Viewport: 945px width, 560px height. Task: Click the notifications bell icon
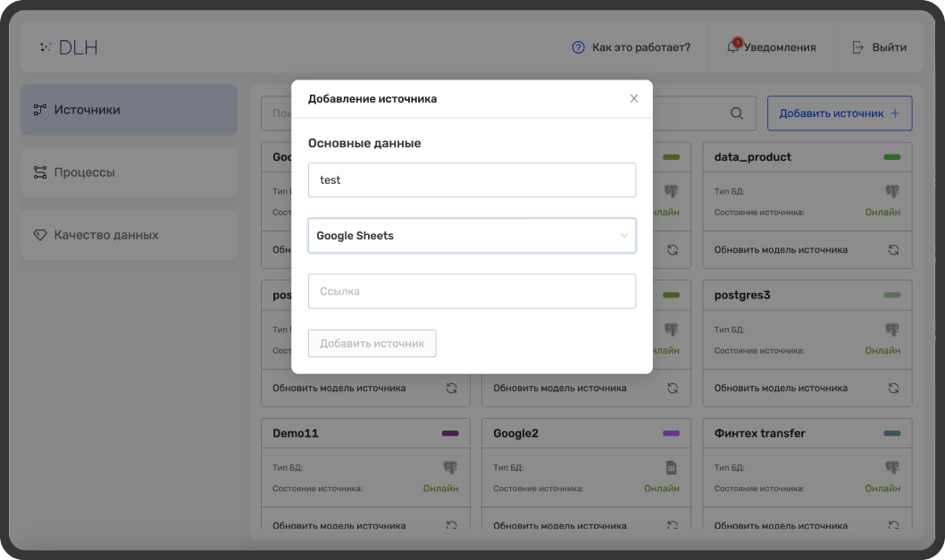(732, 47)
